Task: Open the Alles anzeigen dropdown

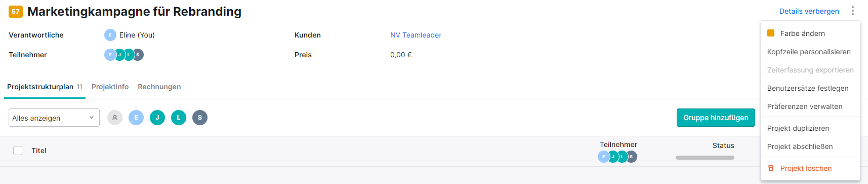Action: [54, 118]
